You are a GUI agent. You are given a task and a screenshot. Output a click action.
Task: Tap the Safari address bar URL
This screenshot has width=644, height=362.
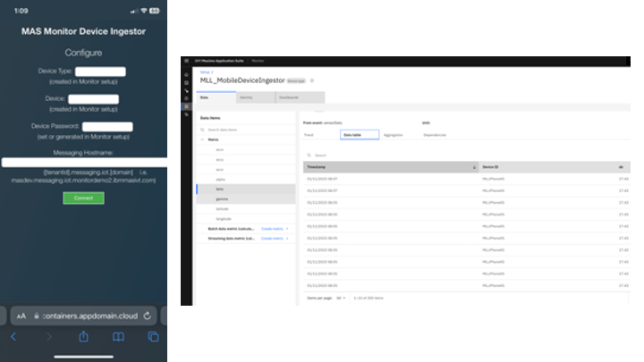point(90,316)
